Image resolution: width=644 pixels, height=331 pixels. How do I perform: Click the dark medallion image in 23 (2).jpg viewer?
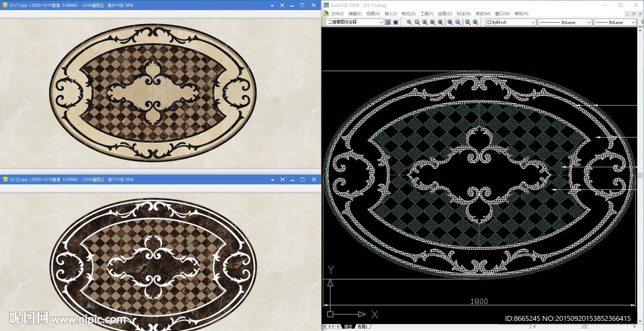click(x=153, y=263)
